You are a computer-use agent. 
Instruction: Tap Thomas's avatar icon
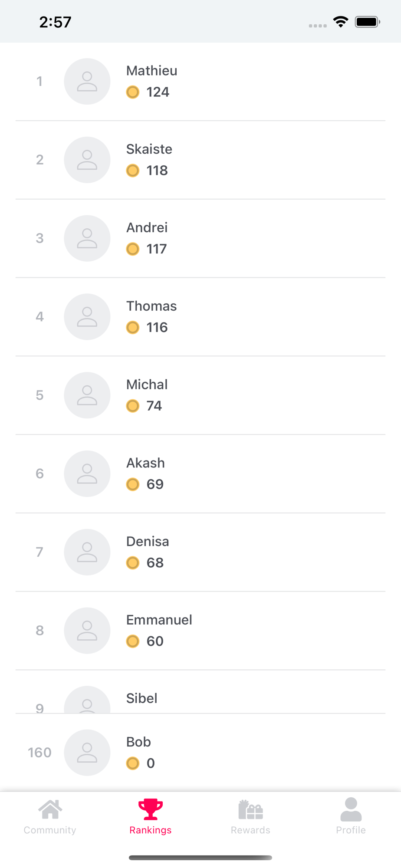point(87,317)
